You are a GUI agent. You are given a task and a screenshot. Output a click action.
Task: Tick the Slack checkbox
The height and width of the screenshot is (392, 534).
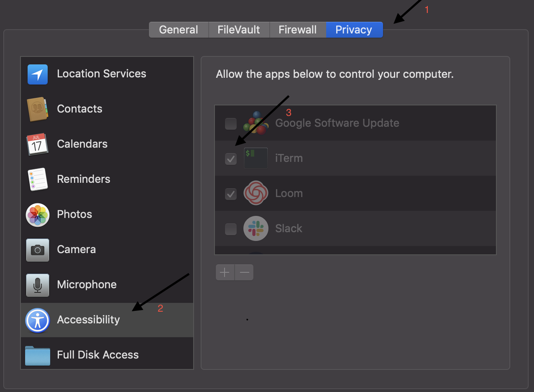(x=231, y=229)
